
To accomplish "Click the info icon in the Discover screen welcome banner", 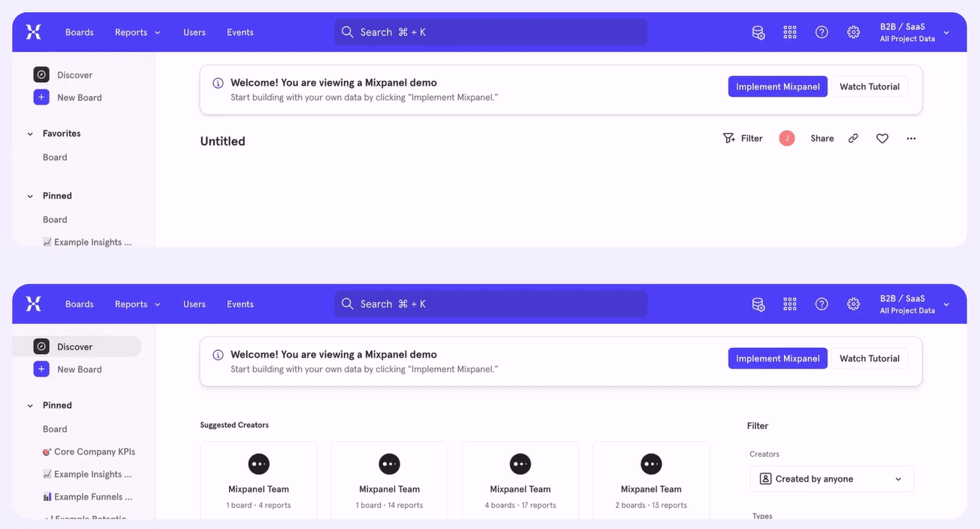I will coord(218,355).
